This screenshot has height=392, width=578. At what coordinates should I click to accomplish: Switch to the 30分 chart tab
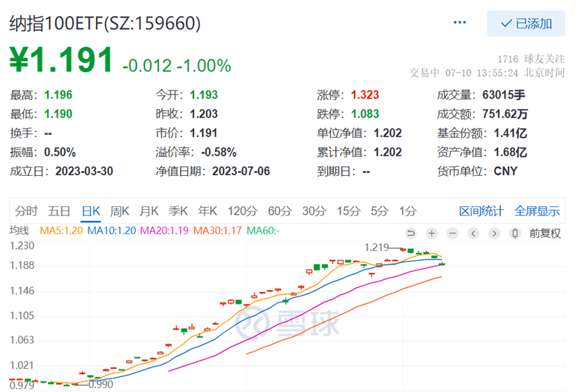pos(314,211)
